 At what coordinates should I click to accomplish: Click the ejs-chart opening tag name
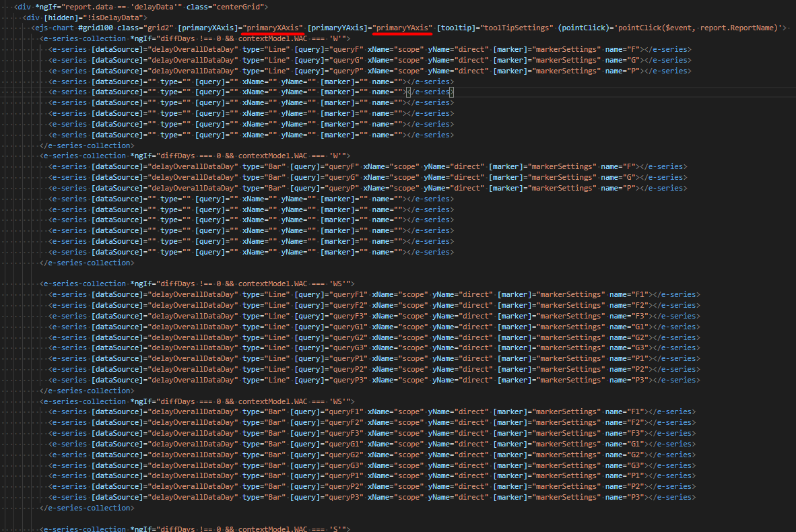pos(55,28)
